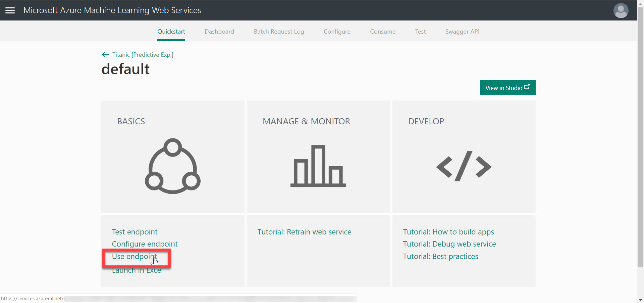This screenshot has height=303, width=644.
Task: Open Tutorial: Retrain web service
Action: [x=304, y=232]
